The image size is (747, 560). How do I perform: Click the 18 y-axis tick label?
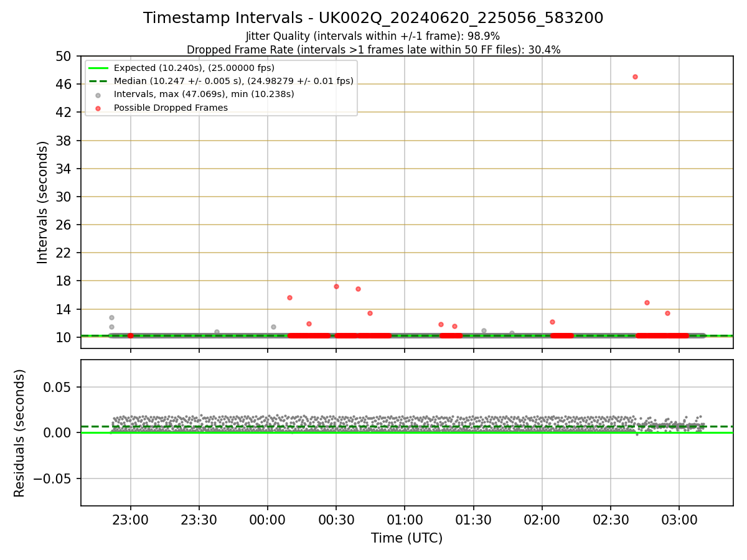click(x=65, y=281)
